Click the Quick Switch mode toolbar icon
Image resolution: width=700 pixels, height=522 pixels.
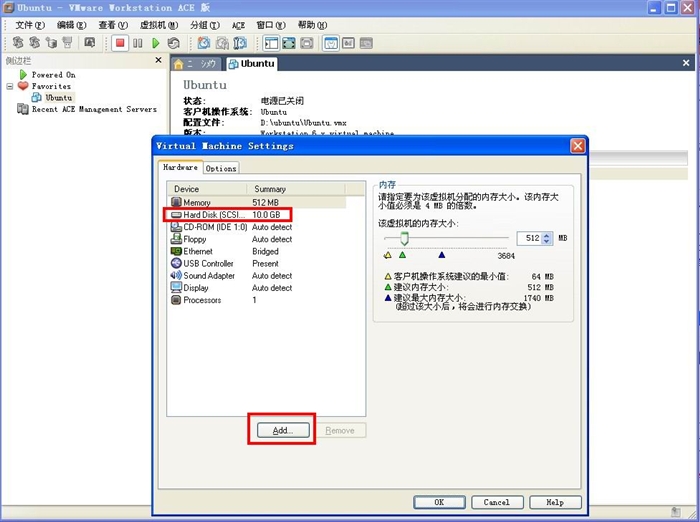click(307, 43)
